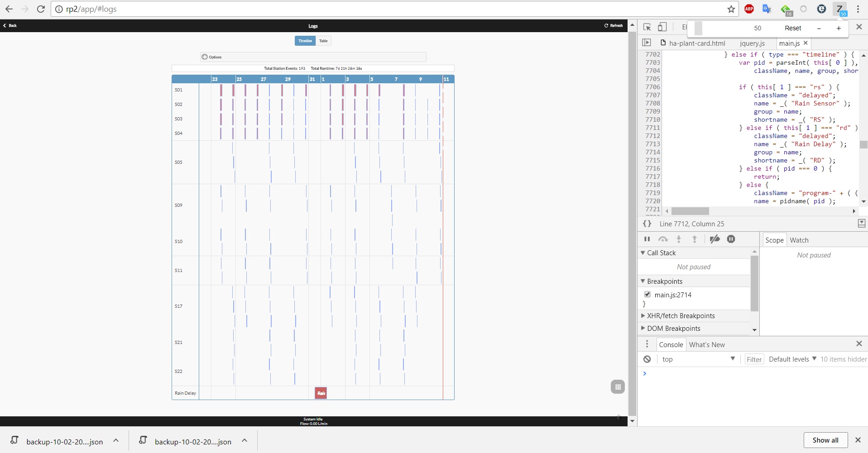Open menu for second backup json download
868x453 pixels.
coord(245,440)
